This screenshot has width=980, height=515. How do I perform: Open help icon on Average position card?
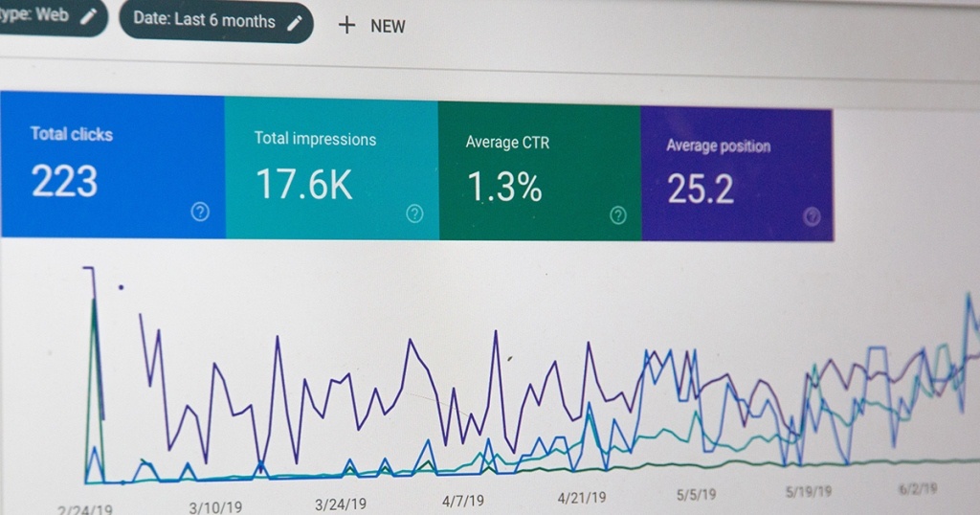pos(813,216)
